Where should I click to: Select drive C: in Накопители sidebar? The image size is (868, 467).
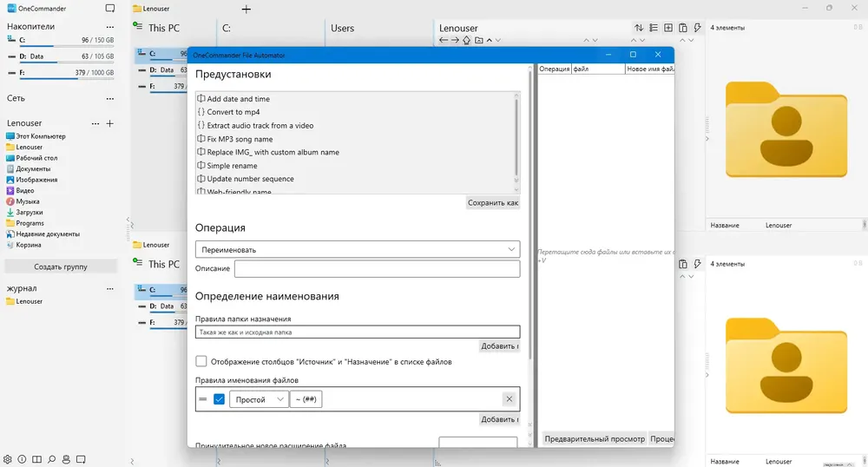pos(61,40)
